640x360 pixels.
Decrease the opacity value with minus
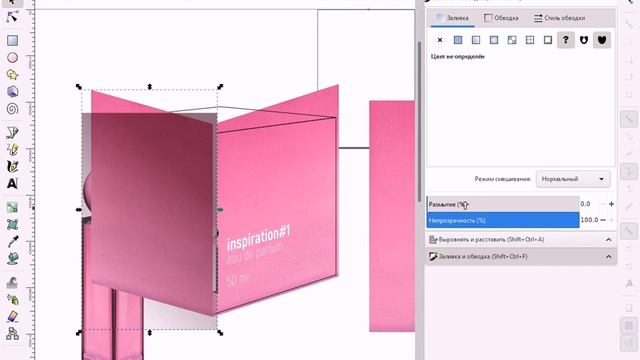(603, 220)
